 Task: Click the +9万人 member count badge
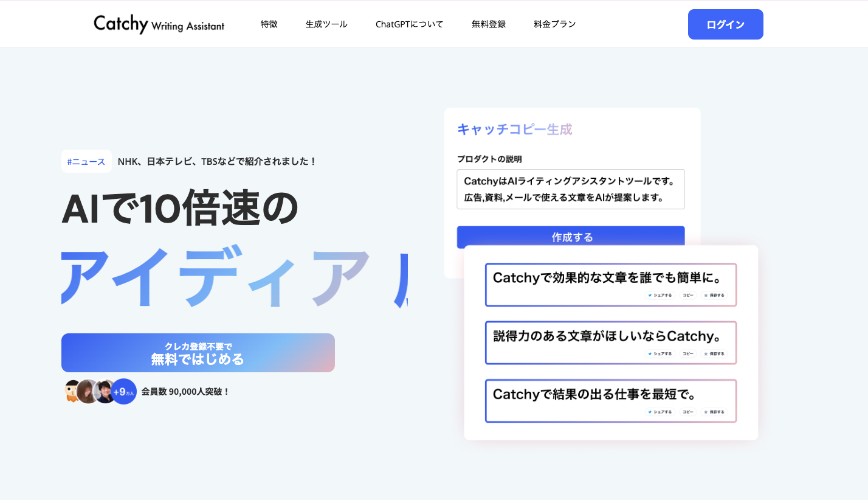(x=124, y=392)
